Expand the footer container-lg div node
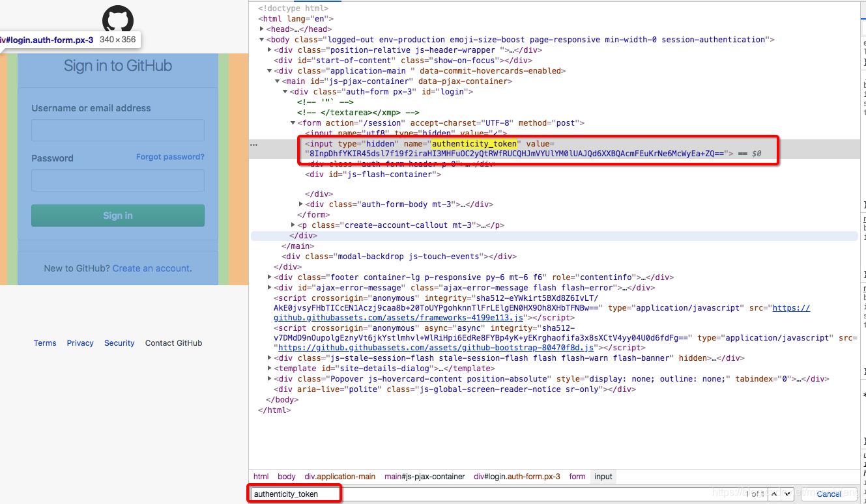 point(270,277)
